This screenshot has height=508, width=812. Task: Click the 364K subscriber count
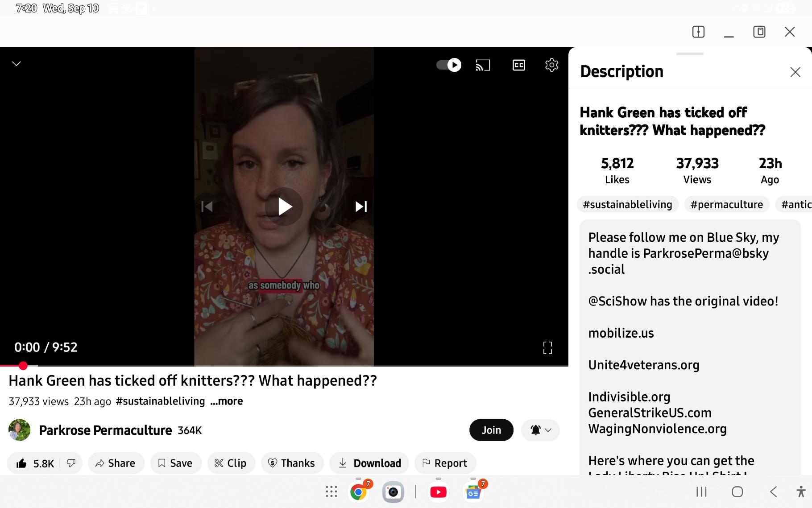tap(190, 430)
